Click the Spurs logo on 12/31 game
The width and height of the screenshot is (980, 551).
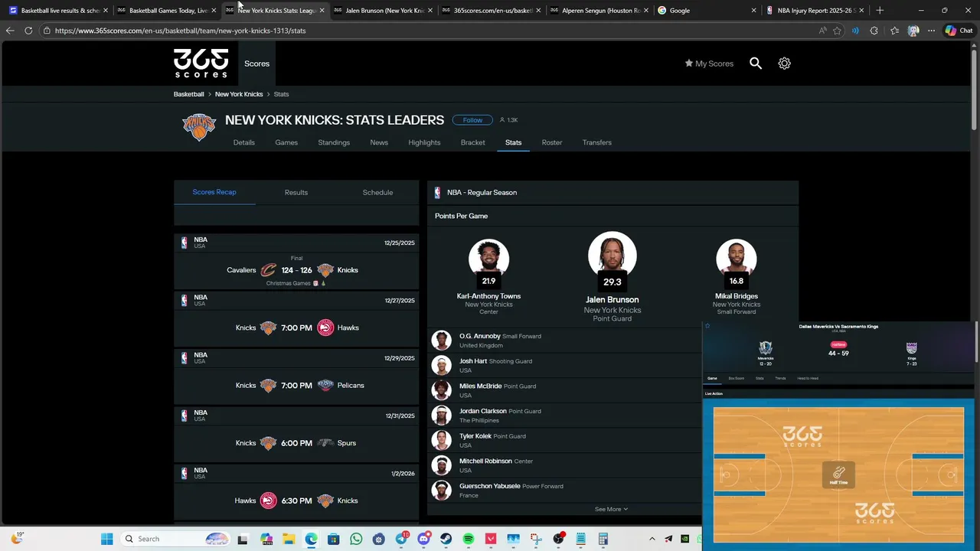325,443
